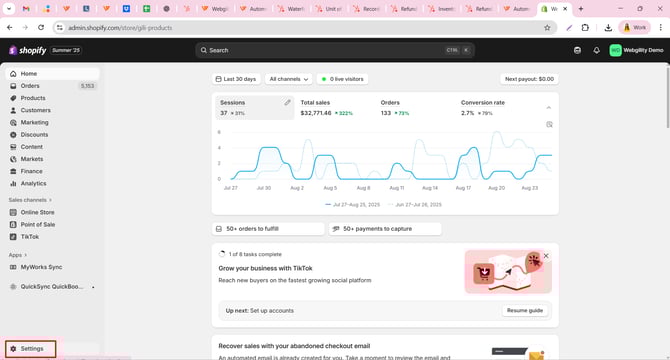Open browser extensions puzzle icon
Image resolution: width=670 pixels, height=360 pixels.
tap(585, 28)
